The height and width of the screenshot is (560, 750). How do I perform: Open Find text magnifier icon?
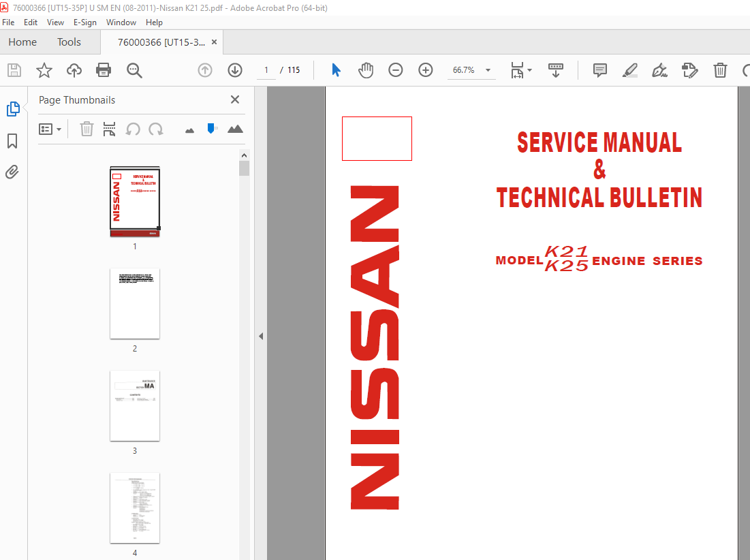134,70
